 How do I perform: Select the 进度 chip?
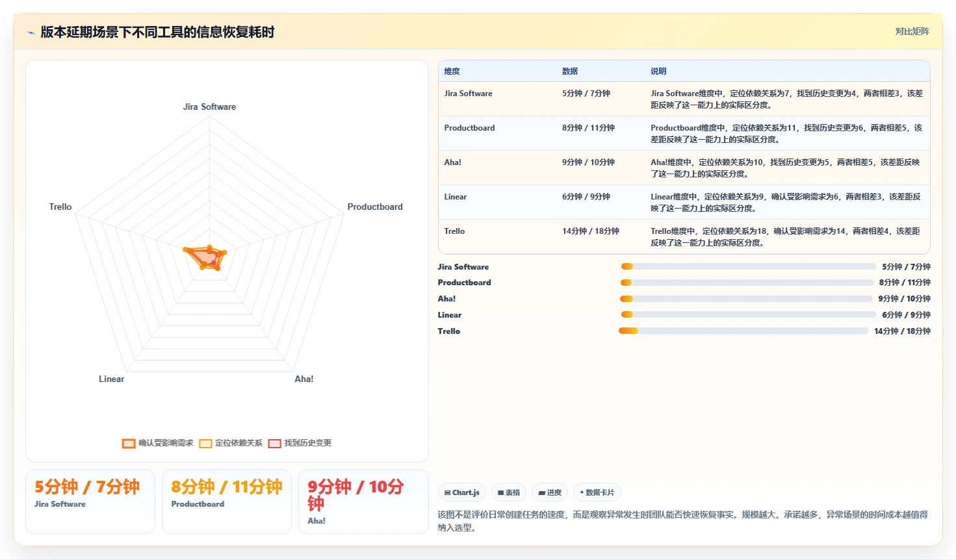point(550,492)
